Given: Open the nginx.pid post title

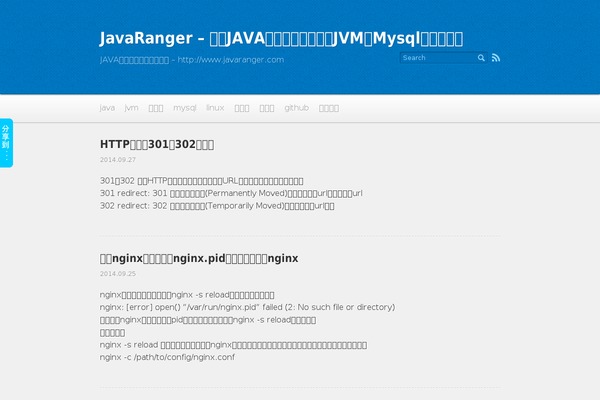Looking at the screenshot, I should tap(199, 258).
